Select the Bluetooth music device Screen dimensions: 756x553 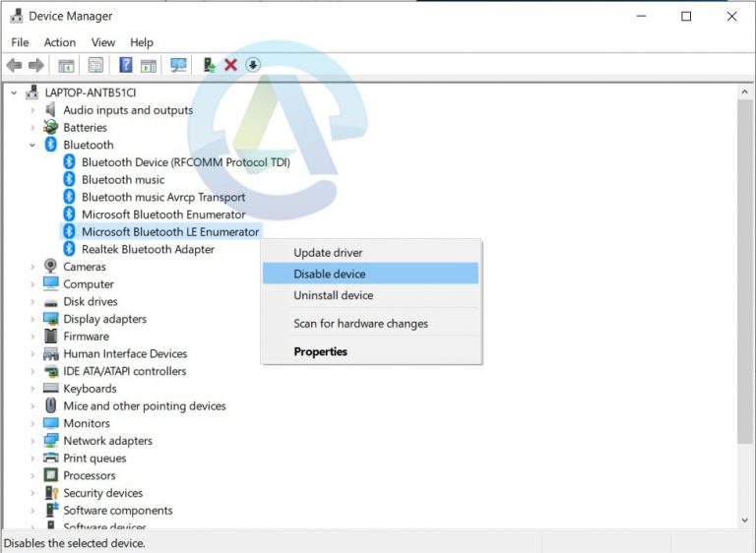tap(123, 180)
